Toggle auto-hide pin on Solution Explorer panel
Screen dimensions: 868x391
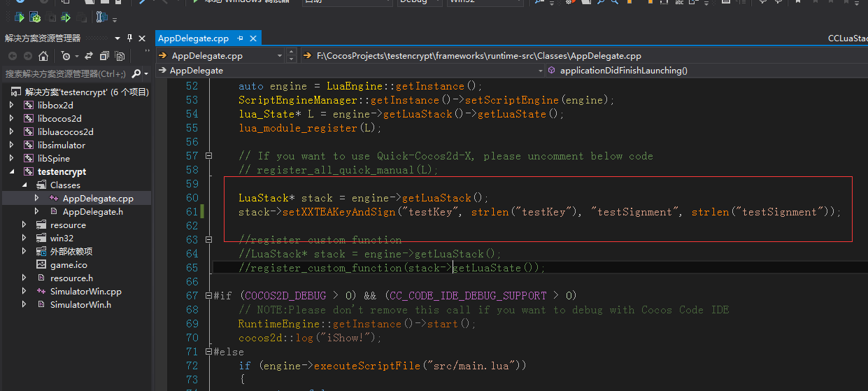(129, 38)
